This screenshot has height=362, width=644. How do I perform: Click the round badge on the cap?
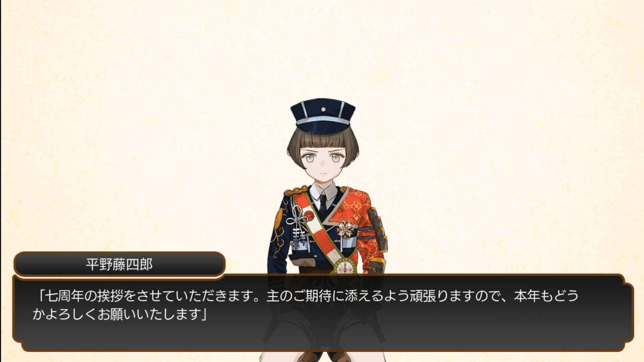click(x=323, y=109)
